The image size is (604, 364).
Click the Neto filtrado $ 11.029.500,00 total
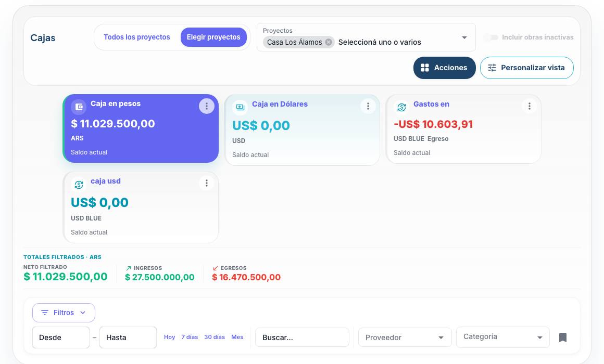coord(66,277)
